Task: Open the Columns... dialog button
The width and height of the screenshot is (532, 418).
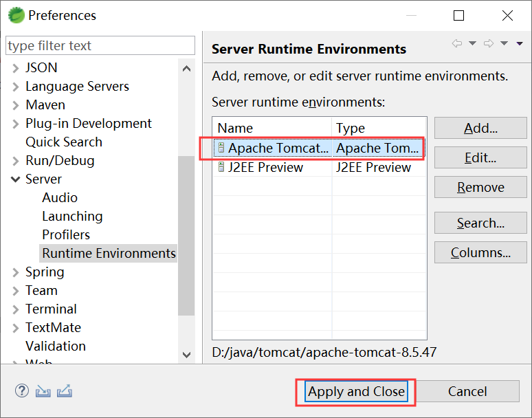Action: pos(480,252)
